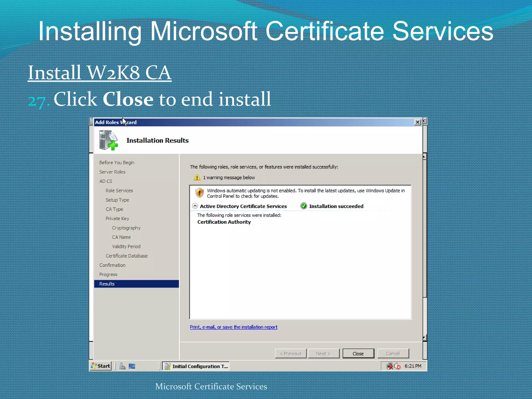
Task: Select the CA Name step
Action: pyautogui.click(x=121, y=237)
